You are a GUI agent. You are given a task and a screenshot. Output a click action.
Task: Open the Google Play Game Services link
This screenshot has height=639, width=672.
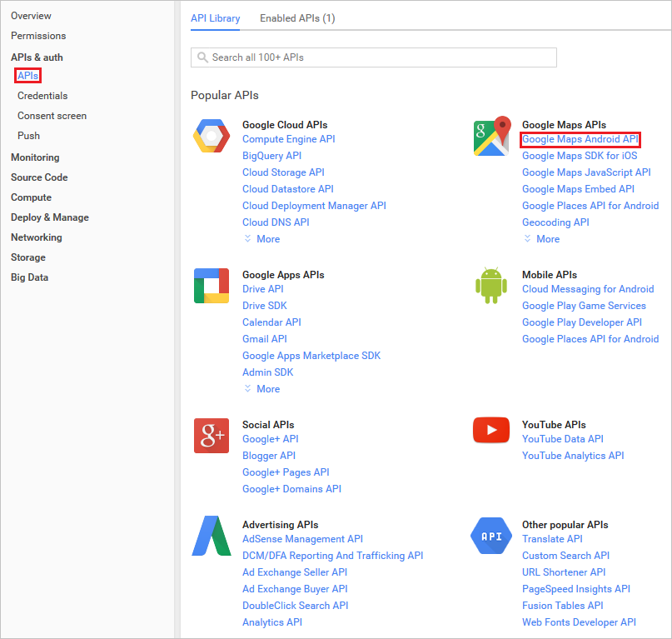[584, 306]
